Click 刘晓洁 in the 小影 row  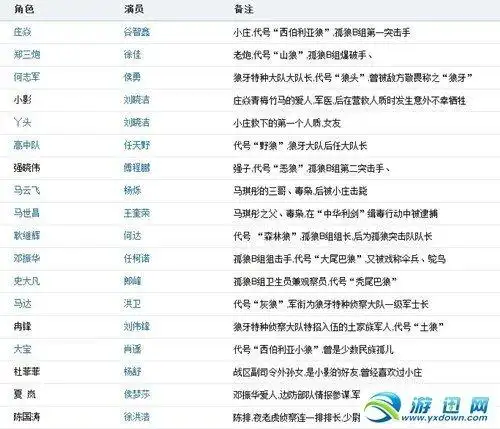(137, 100)
